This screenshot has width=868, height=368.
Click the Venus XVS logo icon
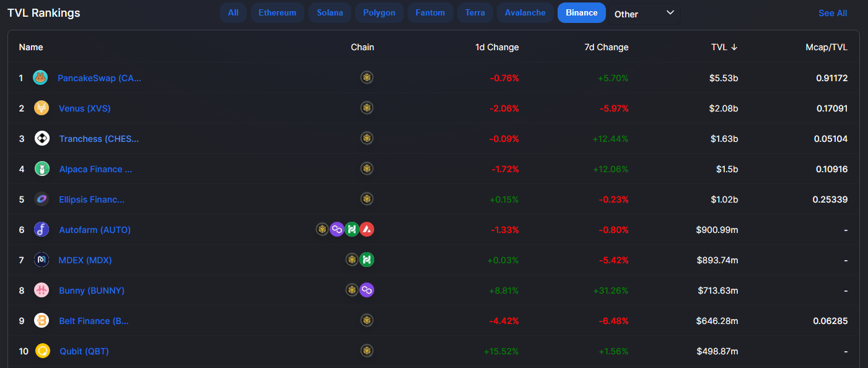coord(42,108)
